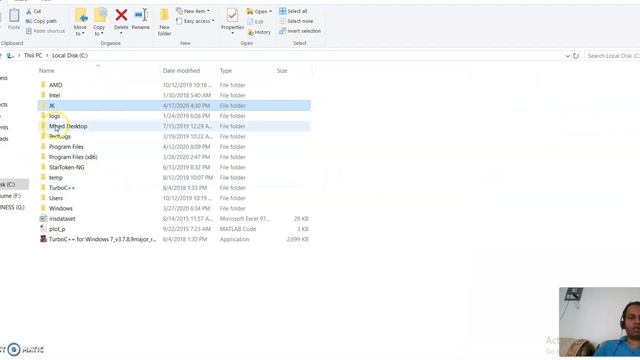
Task: Select the TurboC++ for Windows 7 application file
Action: [x=174, y=239]
